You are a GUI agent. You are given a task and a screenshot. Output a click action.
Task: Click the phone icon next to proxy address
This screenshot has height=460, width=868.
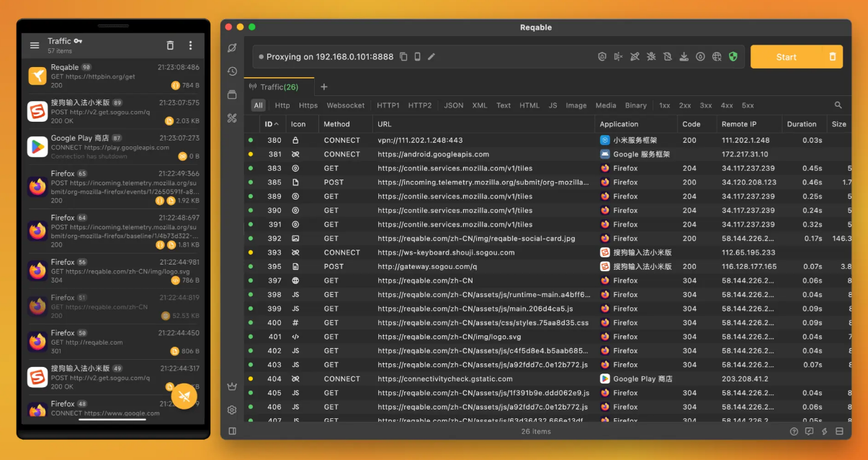[x=417, y=57]
